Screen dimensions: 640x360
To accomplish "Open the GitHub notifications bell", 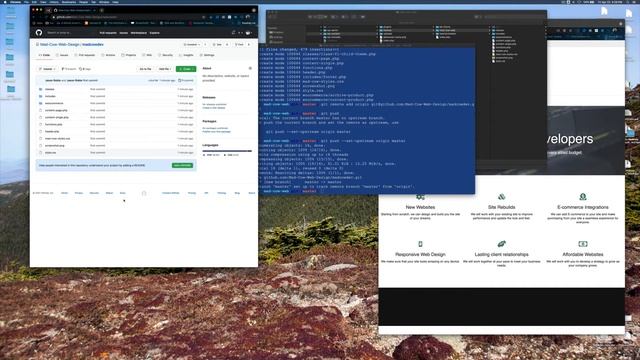I will coord(233,33).
